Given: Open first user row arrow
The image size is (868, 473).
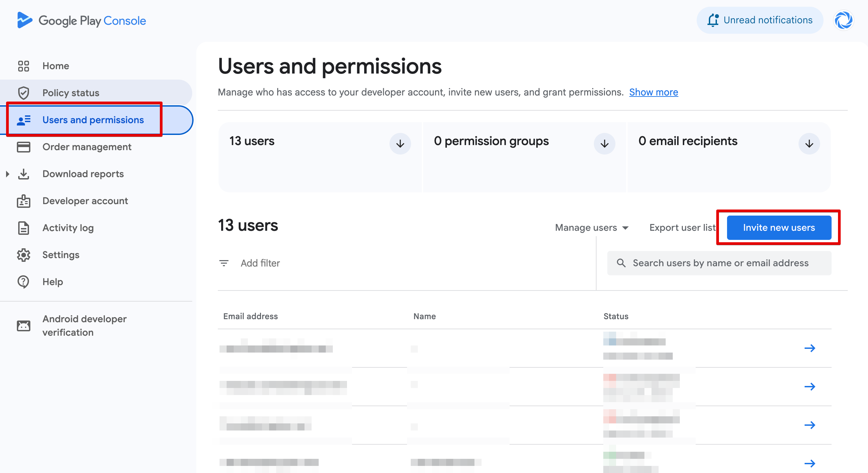Looking at the screenshot, I should [x=810, y=348].
